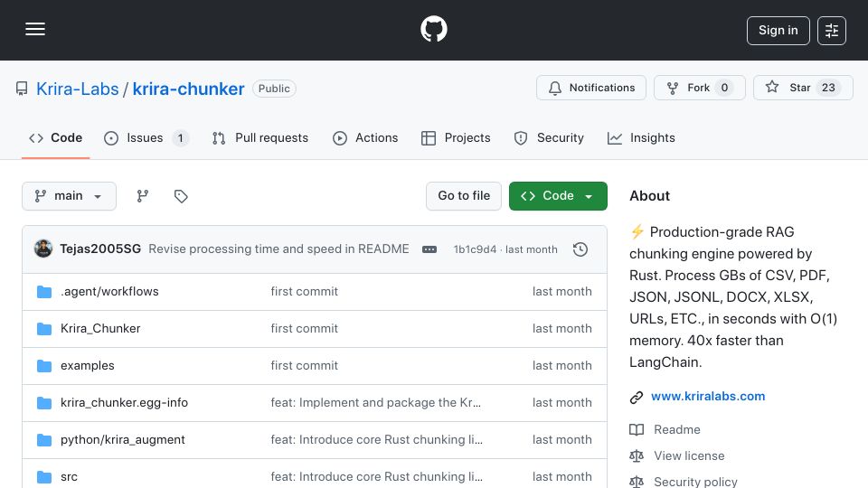
Task: Open the Krira-Labs organization link
Action: [x=78, y=89]
